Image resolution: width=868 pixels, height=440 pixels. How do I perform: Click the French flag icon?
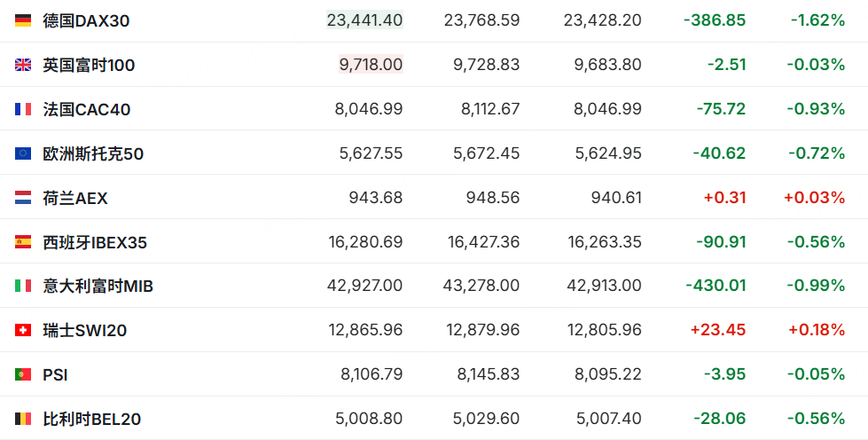tap(23, 109)
